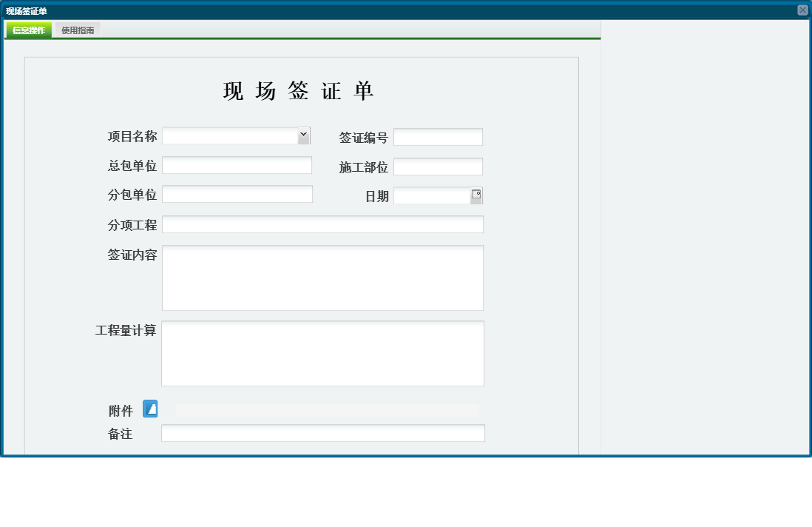This screenshot has width=812, height=527.
Task: Open the calendar picker in the 日期 field
Action: pos(476,195)
